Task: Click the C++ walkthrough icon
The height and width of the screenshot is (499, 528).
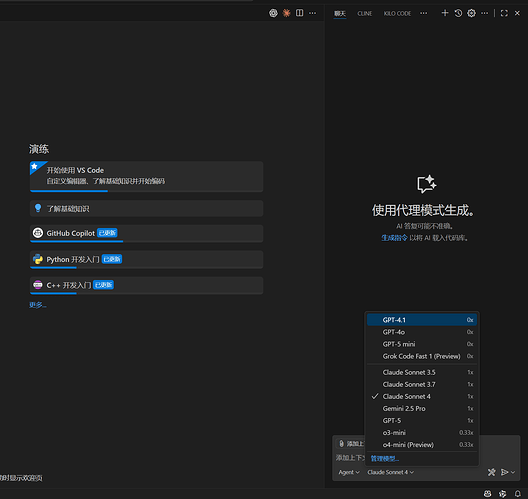Action: click(38, 285)
